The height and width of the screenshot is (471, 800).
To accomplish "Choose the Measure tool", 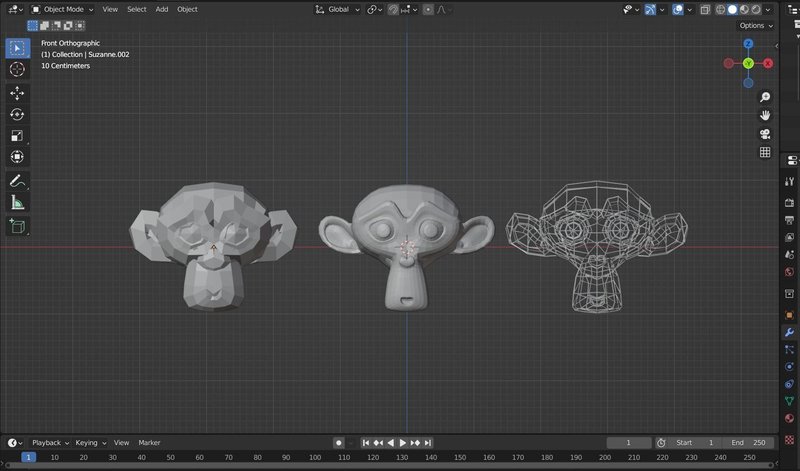I will (x=17, y=202).
